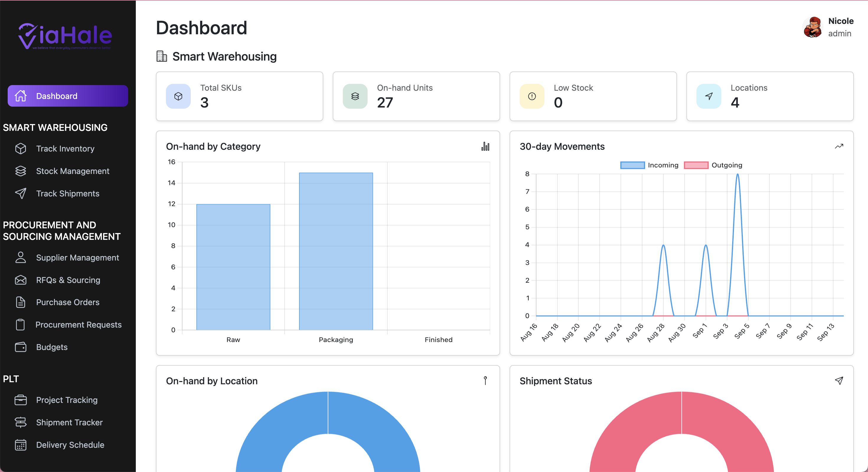Click the Track Shipments paper plane icon
868x472 pixels.
coord(21,193)
